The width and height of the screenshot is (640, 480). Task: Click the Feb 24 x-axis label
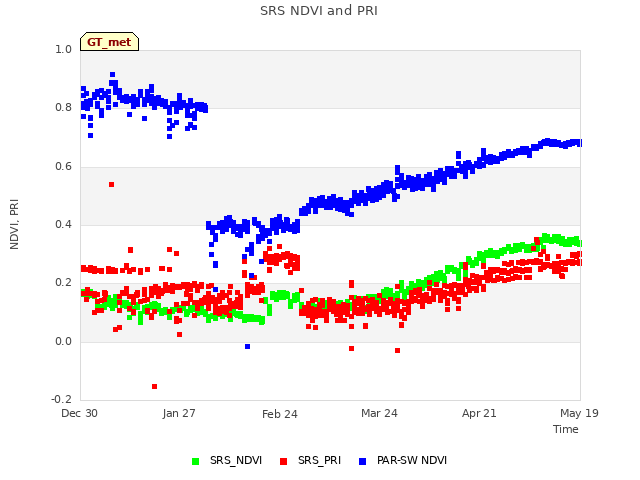tap(280, 414)
